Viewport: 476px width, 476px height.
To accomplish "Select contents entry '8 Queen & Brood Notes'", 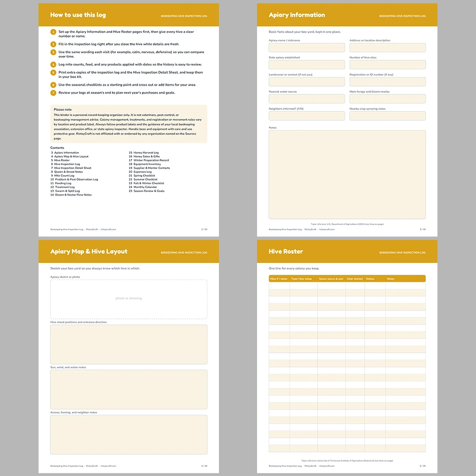I will (x=67, y=172).
